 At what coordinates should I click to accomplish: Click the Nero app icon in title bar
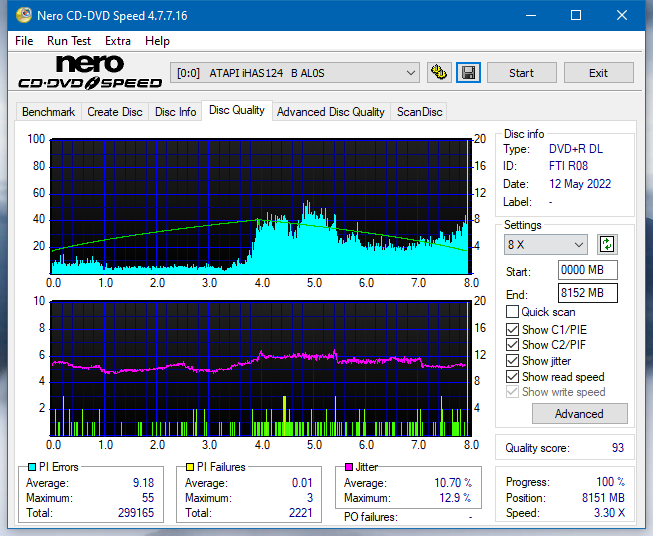tap(23, 15)
